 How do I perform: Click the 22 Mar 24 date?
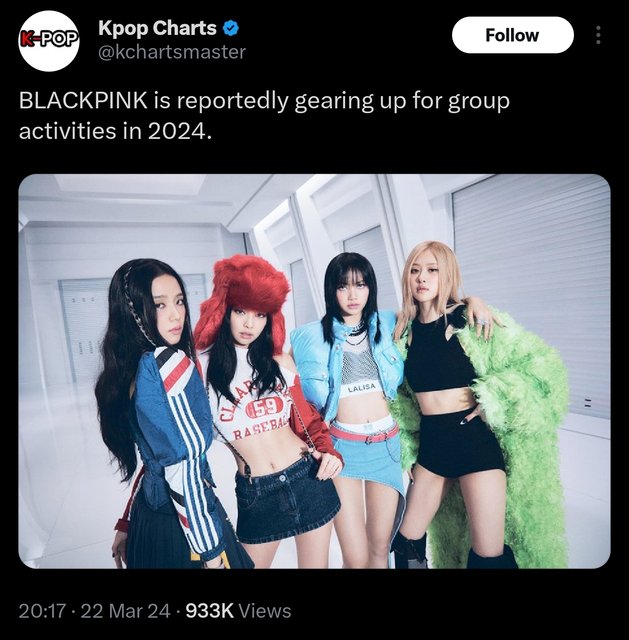(125, 611)
